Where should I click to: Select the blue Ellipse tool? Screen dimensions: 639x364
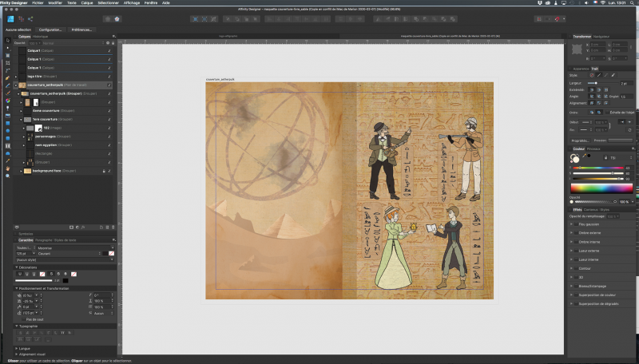click(x=8, y=131)
